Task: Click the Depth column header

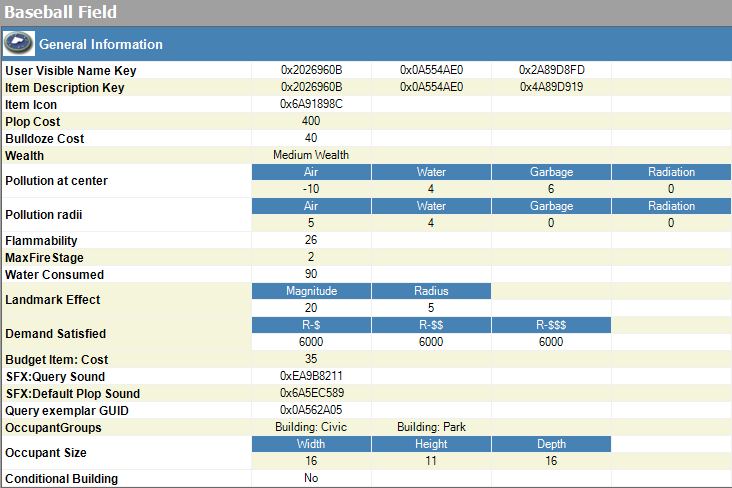Action: pyautogui.click(x=551, y=444)
